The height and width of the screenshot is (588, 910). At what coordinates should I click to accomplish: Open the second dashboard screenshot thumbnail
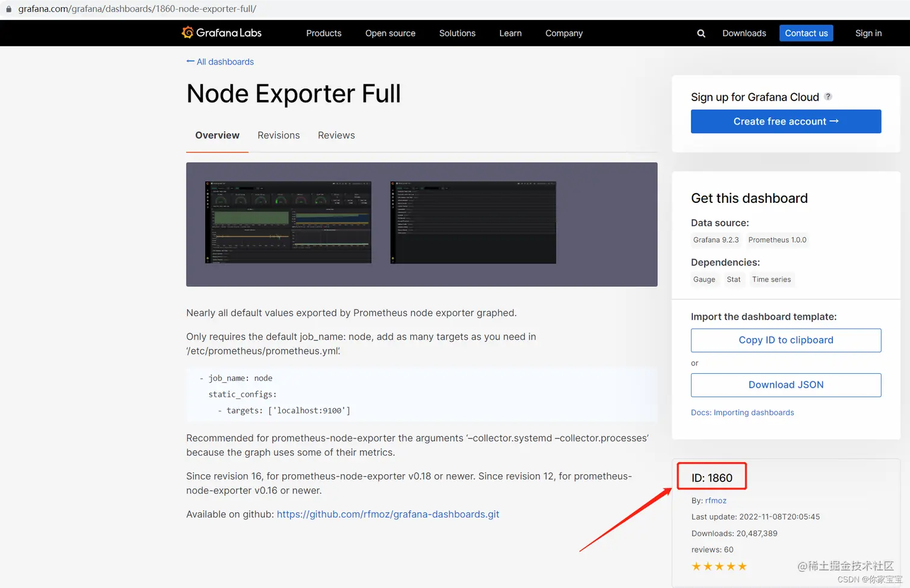pos(473,222)
